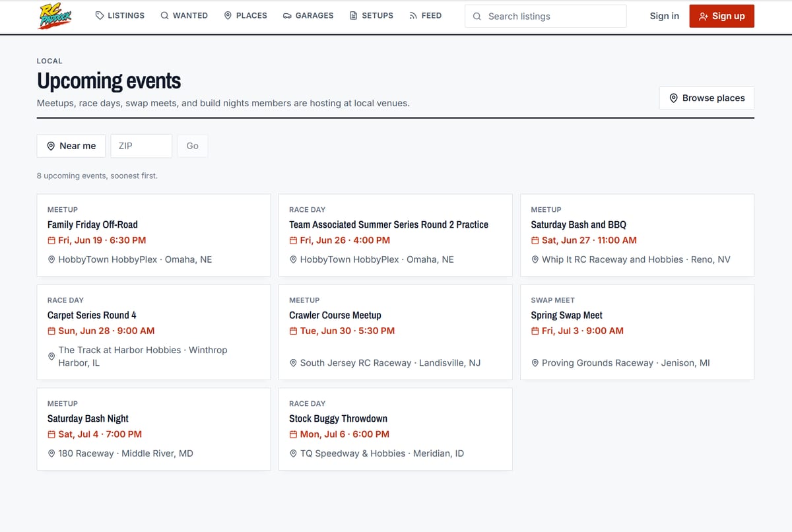Screen dimensions: 792x532
Task: Go to the Places section
Action: (246, 15)
